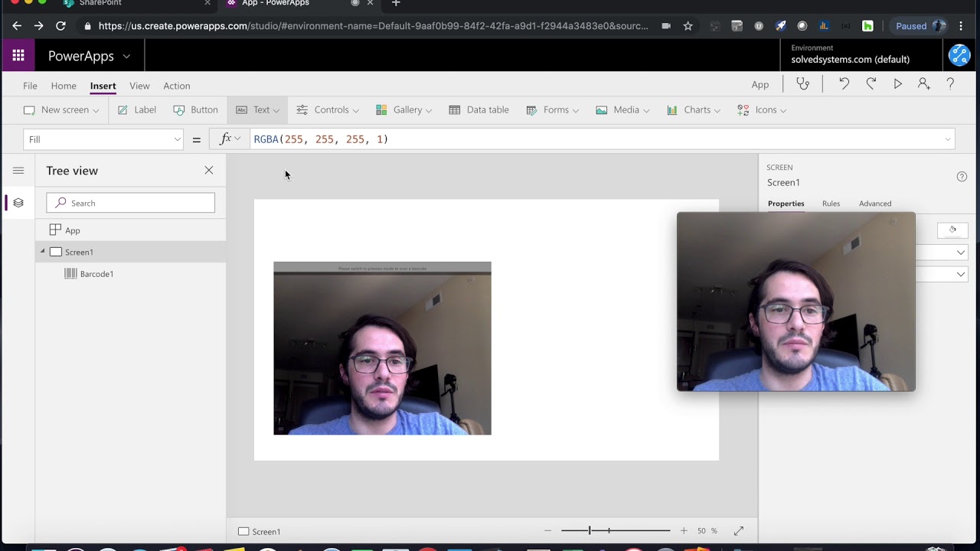The height and width of the screenshot is (551, 980).
Task: Search in the Tree view
Action: click(x=130, y=203)
